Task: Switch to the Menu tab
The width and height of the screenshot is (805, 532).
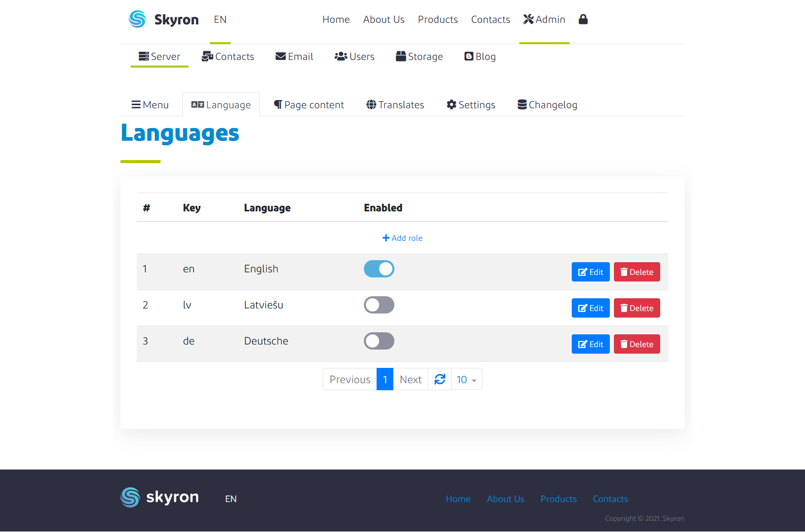Action: click(150, 105)
